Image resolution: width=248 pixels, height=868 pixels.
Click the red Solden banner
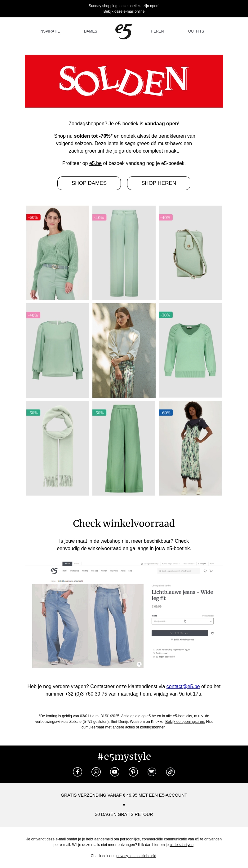point(124,81)
